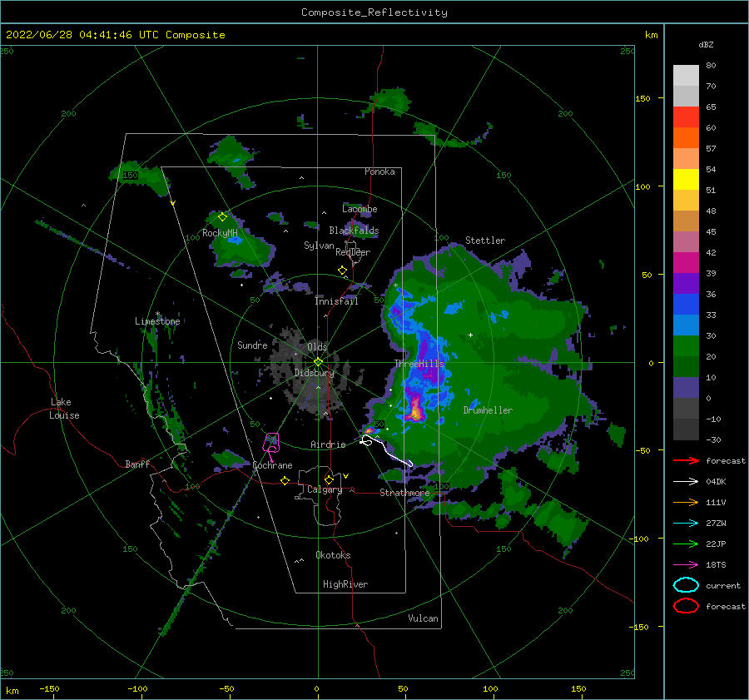This screenshot has height=700, width=749.
Task: Click the purple 36-39 dBZ color band
Action: [x=686, y=283]
